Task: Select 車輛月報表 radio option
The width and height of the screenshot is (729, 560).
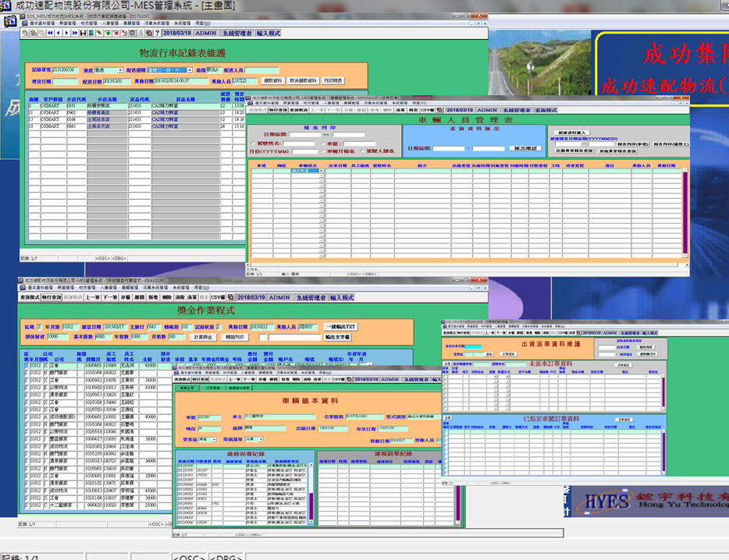Action: coord(323,151)
